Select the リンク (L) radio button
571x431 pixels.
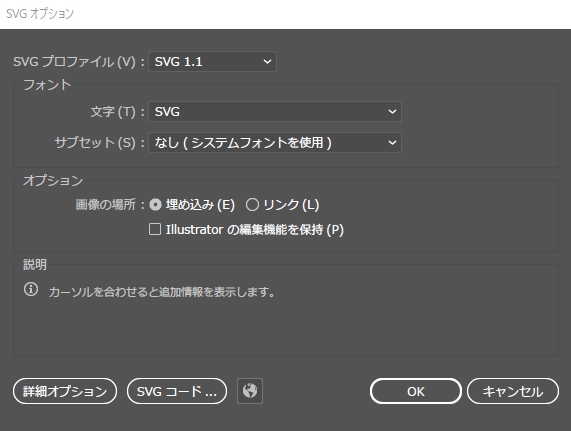coord(252,205)
